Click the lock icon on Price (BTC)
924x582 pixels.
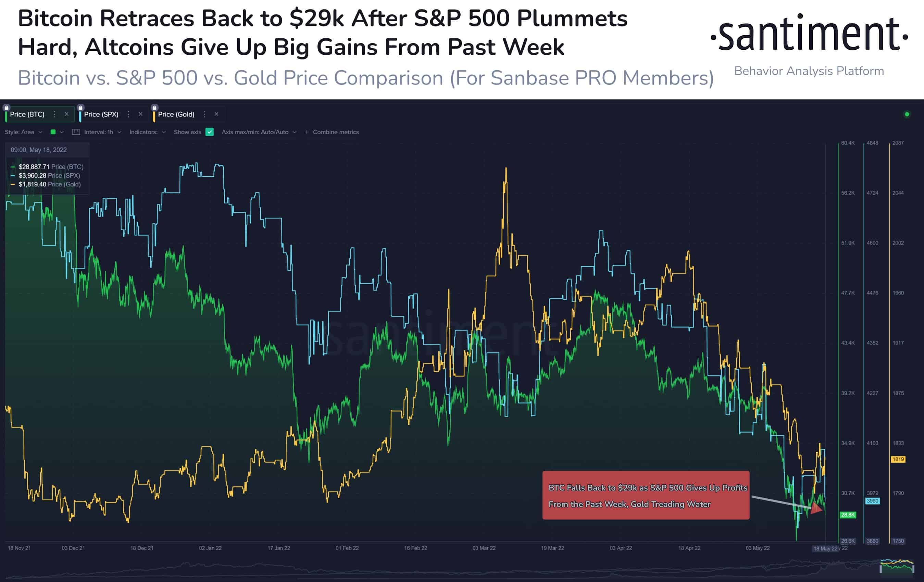[x=7, y=108]
